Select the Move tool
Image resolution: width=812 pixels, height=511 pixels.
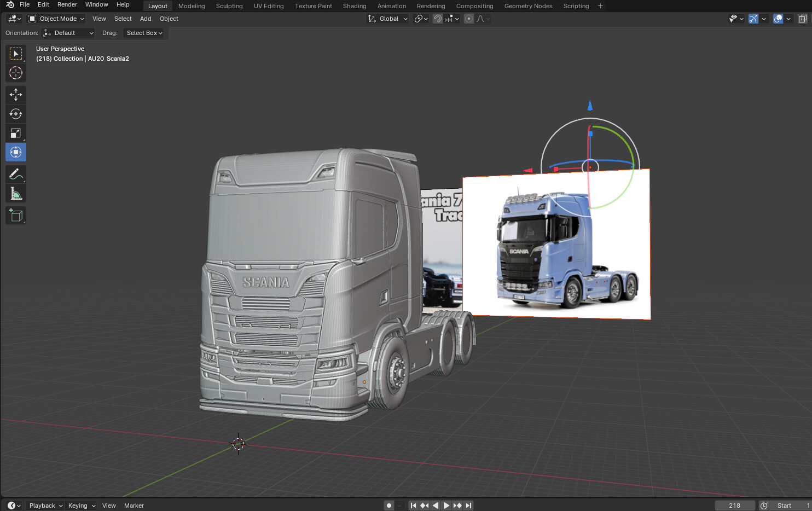15,94
